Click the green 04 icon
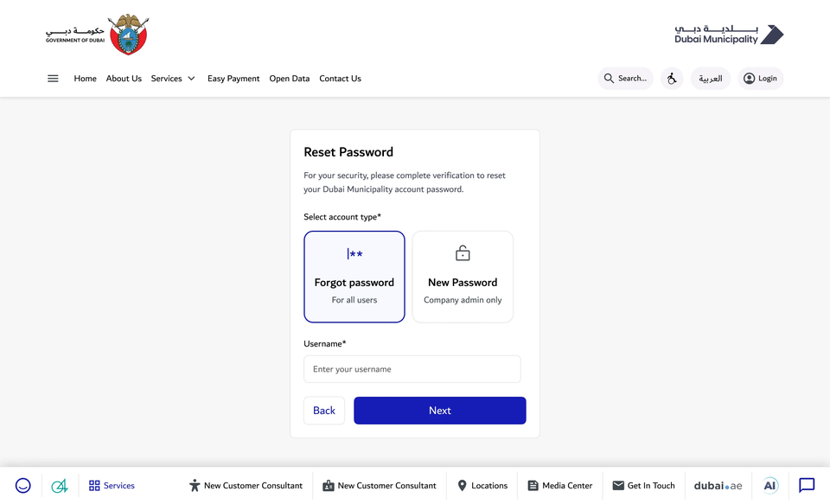 click(x=60, y=486)
